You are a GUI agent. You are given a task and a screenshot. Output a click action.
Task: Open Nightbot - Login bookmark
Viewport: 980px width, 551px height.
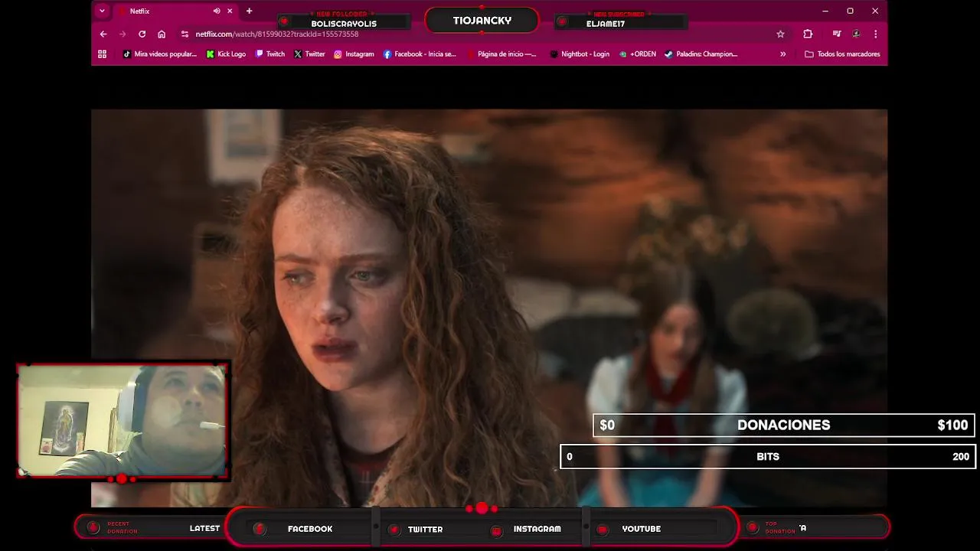580,54
